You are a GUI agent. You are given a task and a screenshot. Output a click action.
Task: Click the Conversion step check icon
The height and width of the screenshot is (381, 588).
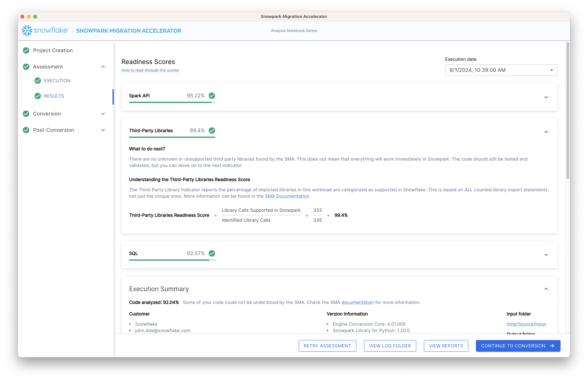coord(26,114)
